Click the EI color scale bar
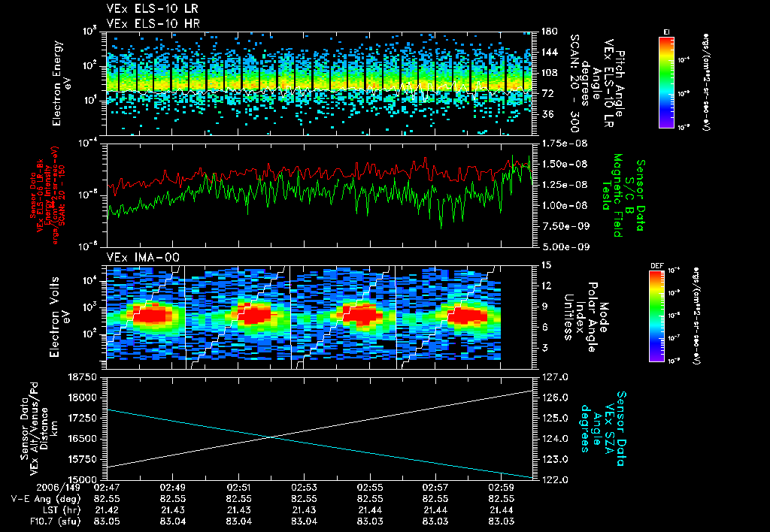Image resolution: width=770 pixels, height=532 pixels. pyautogui.click(x=666, y=82)
